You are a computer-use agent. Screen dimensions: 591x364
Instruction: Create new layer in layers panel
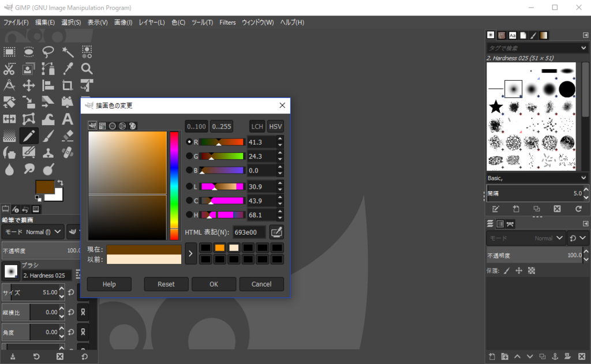pyautogui.click(x=492, y=356)
